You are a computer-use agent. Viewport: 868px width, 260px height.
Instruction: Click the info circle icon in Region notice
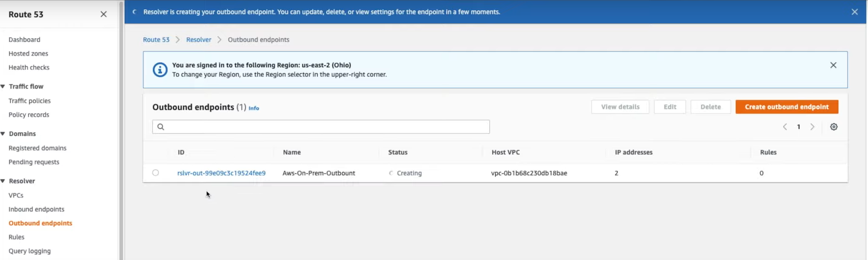coord(160,70)
